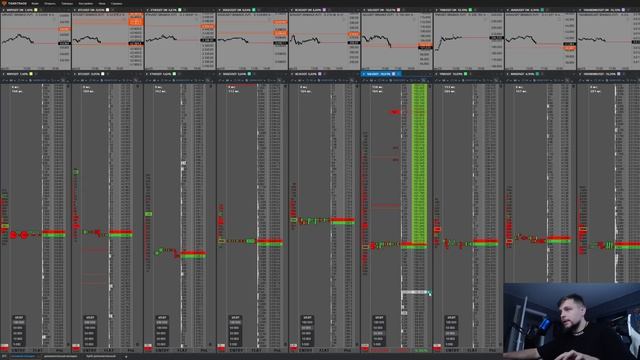
Task: Click the green PNL value under sixth order book
Action: [x=420, y=350]
